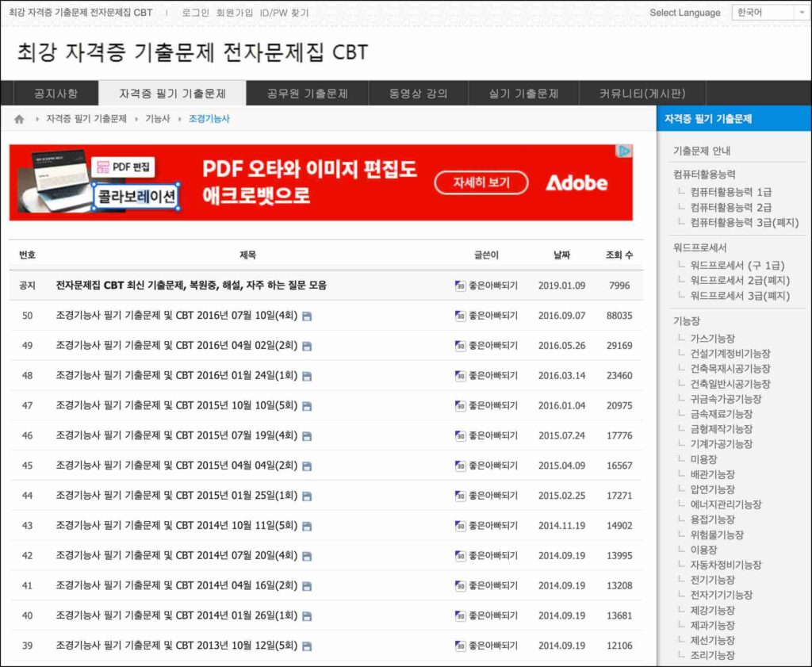
Task: Open sidebar 기출문제 안내
Action: 701,151
